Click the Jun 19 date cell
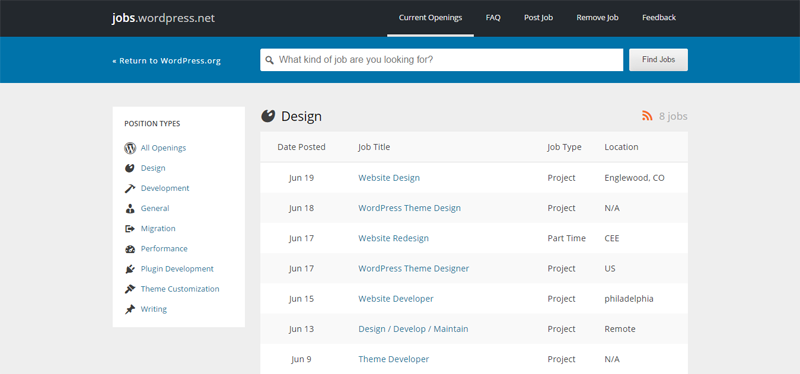This screenshot has height=374, width=800. click(x=302, y=178)
